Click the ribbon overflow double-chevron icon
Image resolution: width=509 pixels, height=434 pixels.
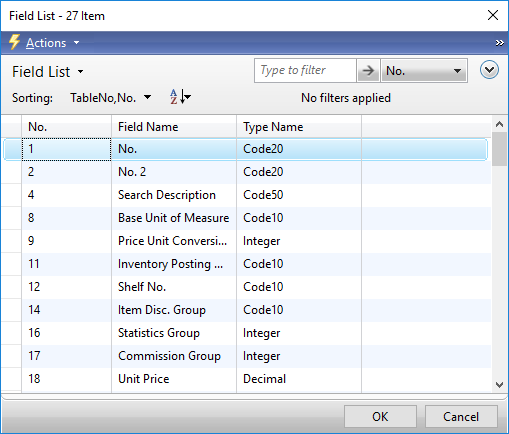pyautogui.click(x=499, y=43)
